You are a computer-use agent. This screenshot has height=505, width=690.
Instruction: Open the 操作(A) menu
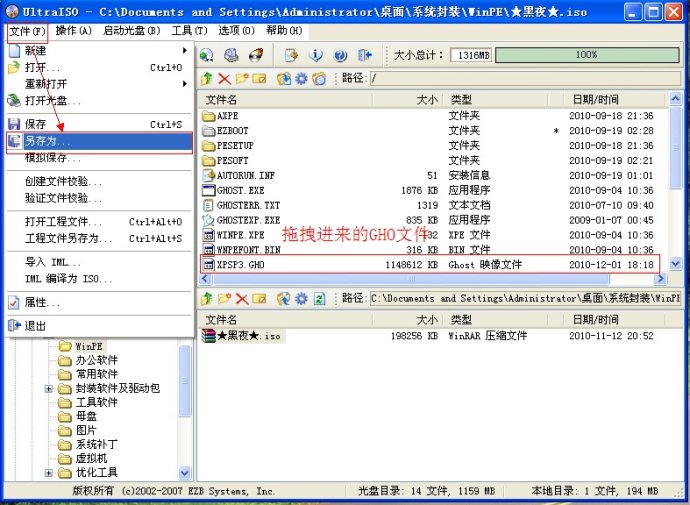pyautogui.click(x=73, y=30)
